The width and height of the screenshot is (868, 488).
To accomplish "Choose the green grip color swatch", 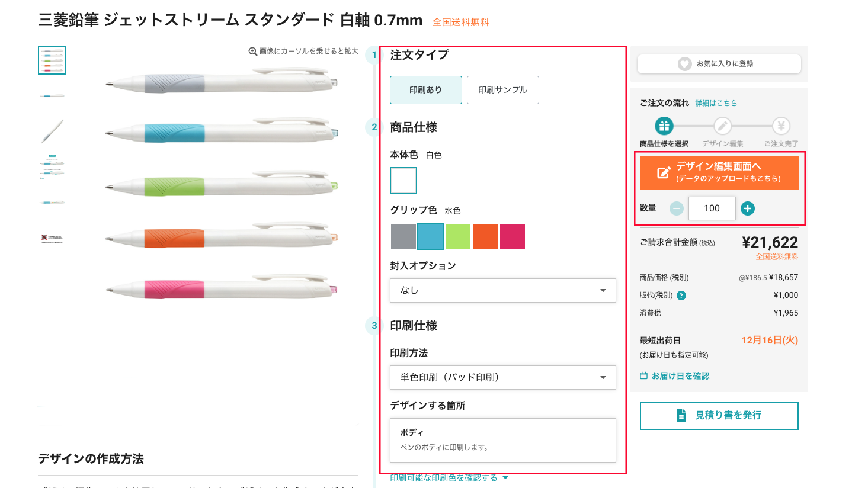I will 458,236.
